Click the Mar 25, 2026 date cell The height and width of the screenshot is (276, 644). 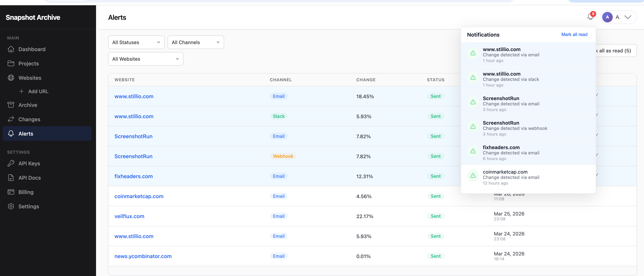click(509, 216)
